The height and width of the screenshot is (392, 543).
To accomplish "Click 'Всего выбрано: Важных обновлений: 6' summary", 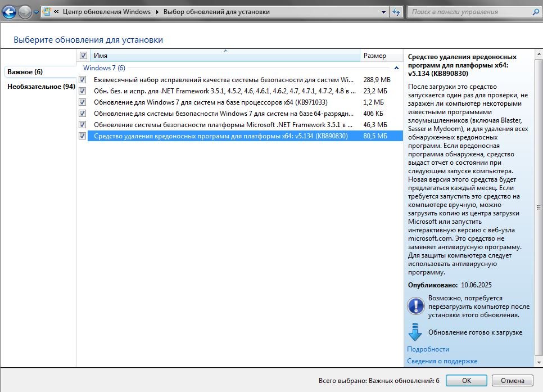I will point(379,381).
